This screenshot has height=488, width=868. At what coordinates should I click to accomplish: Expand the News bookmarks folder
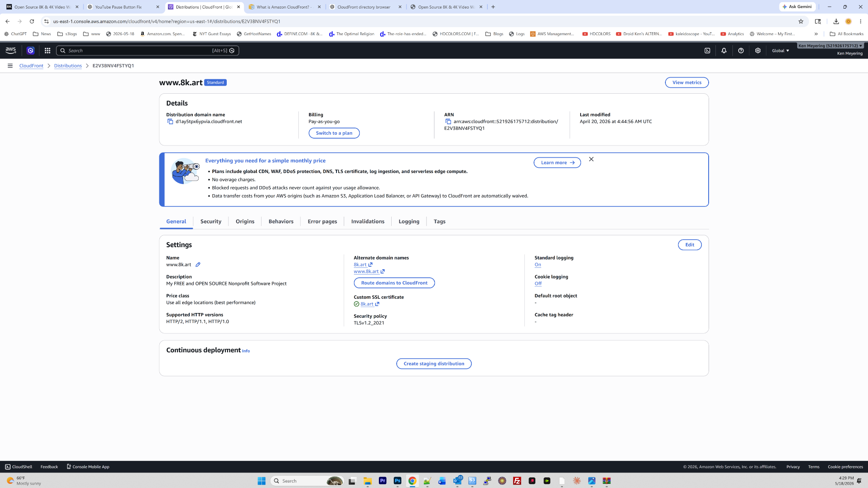[x=42, y=34]
